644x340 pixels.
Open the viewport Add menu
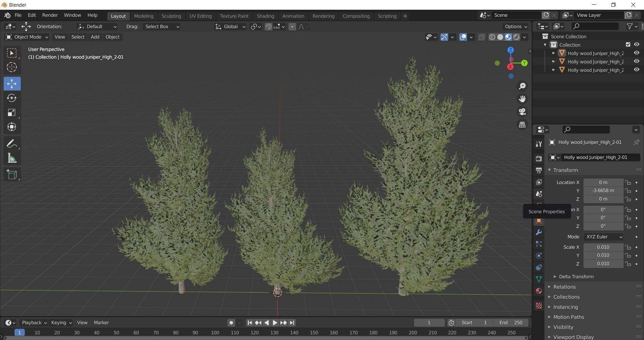pyautogui.click(x=95, y=37)
